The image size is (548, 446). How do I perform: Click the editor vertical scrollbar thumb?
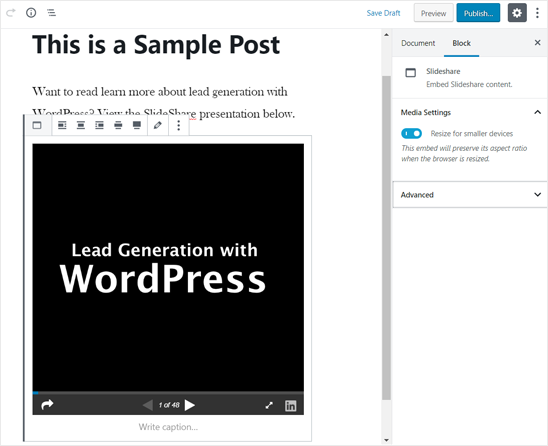pos(386,238)
